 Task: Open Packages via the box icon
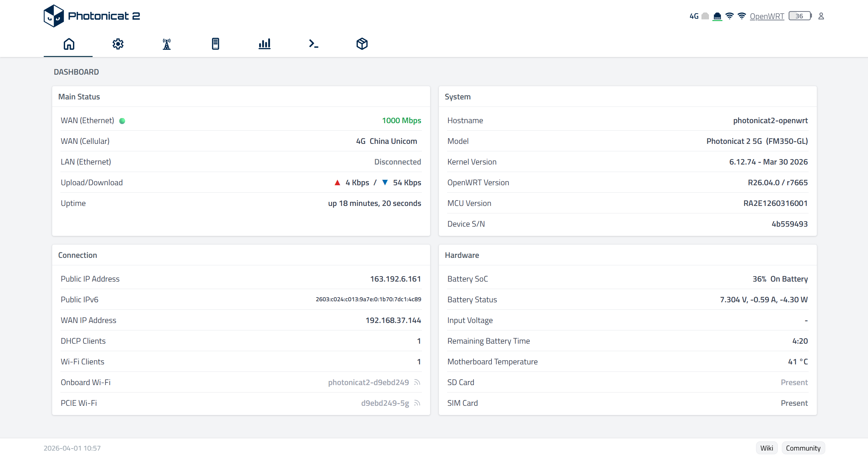point(362,44)
